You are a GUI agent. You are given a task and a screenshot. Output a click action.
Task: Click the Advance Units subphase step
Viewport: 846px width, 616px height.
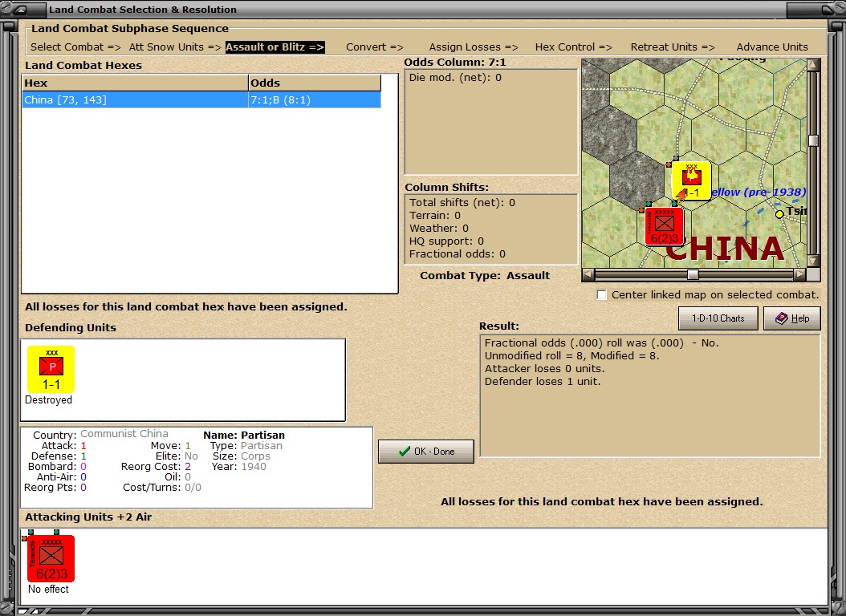coord(772,47)
